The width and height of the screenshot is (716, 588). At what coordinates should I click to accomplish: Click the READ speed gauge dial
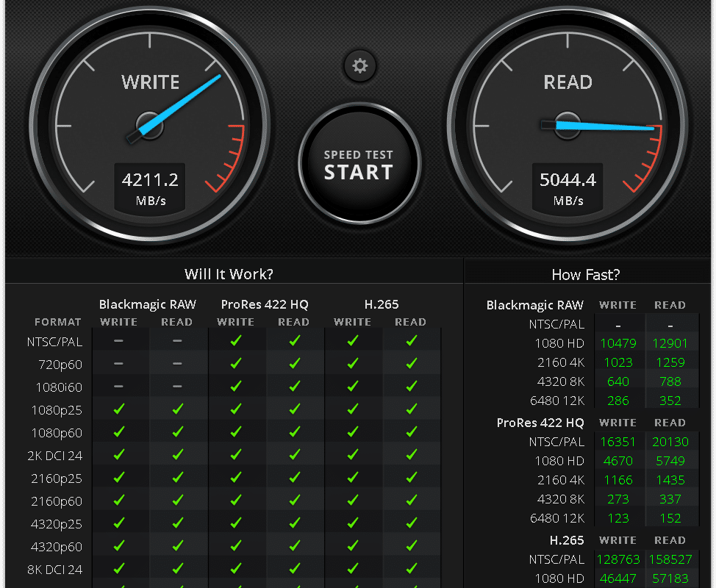(x=568, y=124)
